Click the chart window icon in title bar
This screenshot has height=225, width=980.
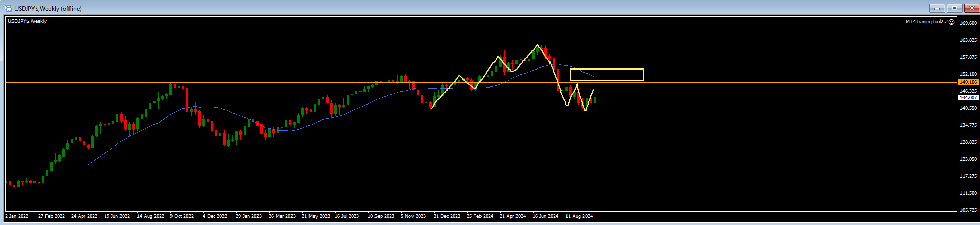pos(8,8)
